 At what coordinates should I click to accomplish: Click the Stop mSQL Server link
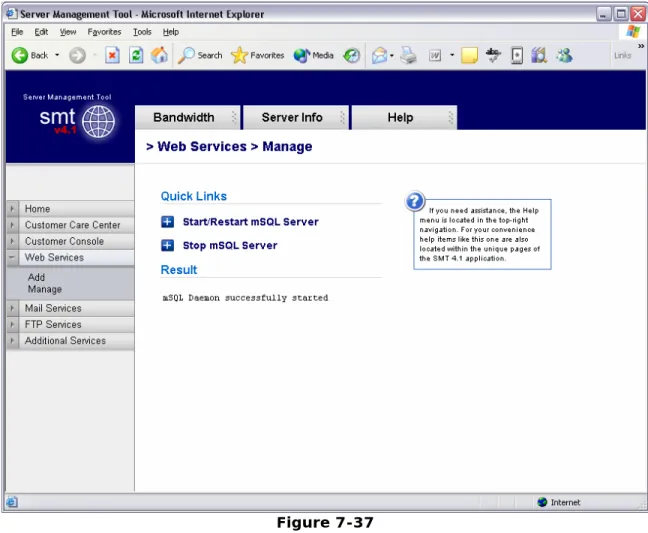(230, 245)
